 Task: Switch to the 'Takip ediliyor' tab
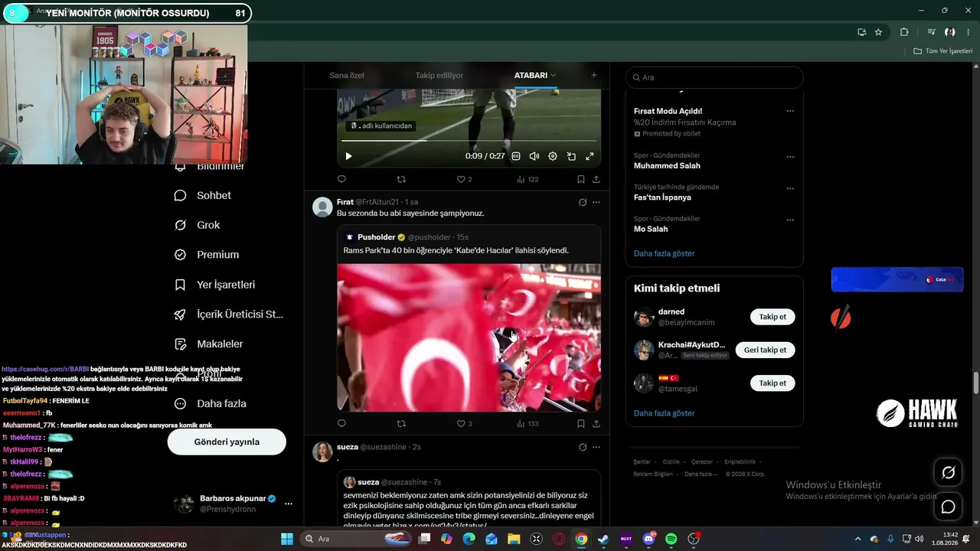point(439,75)
